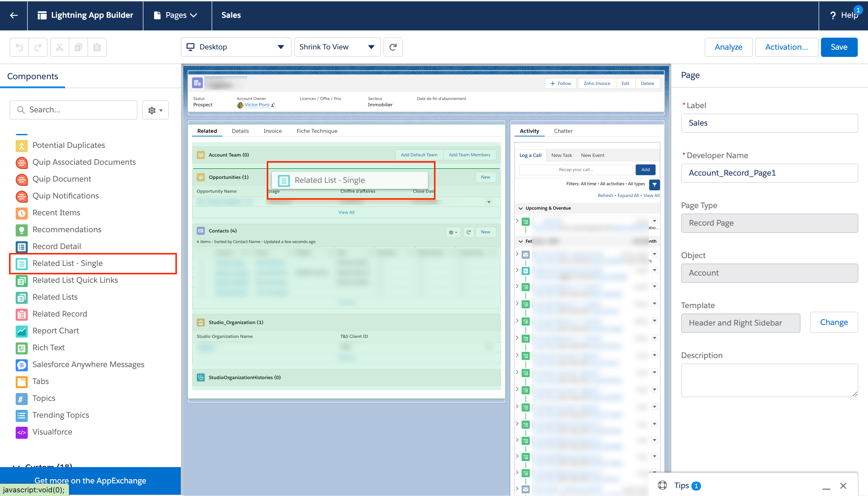The image size is (868, 496).
Task: Click Add Team Members button
Action: pyautogui.click(x=469, y=155)
